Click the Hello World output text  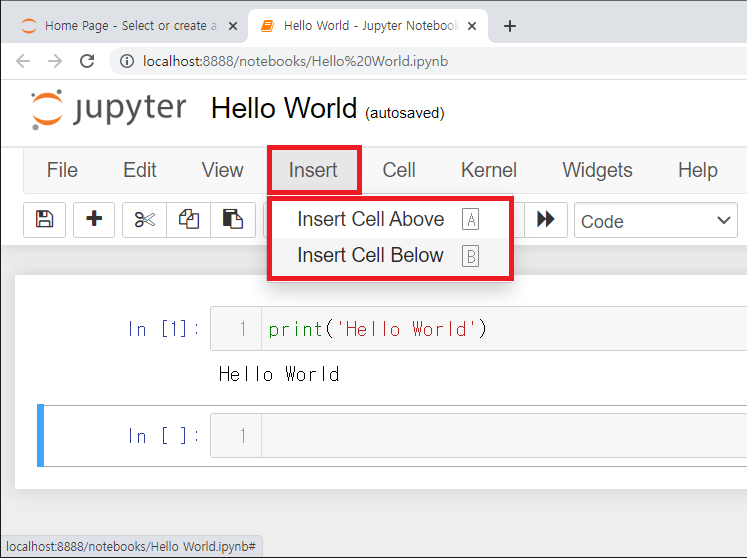(x=279, y=375)
